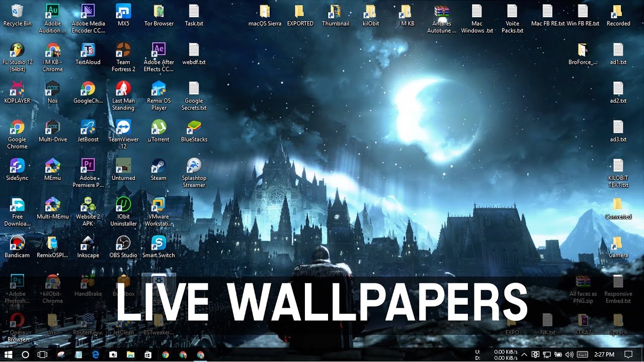
Task: Open Camera app in taskbar
Action: [x=113, y=354]
